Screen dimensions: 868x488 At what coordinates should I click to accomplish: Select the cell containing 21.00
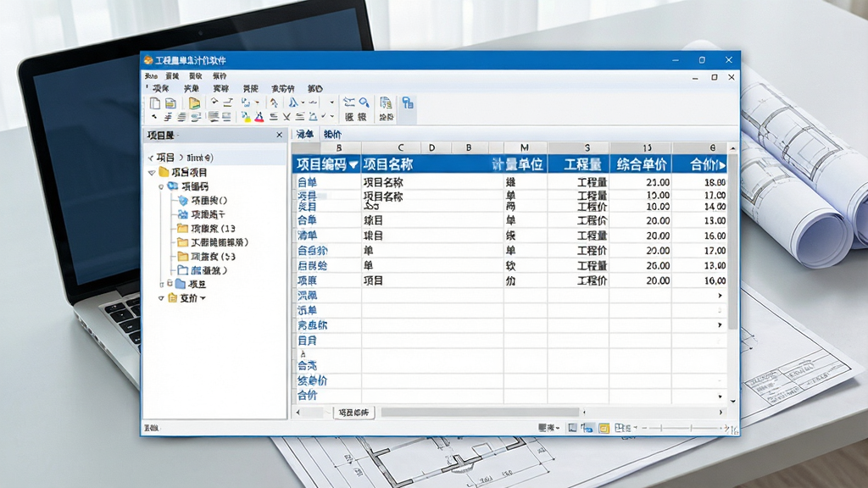(641, 182)
